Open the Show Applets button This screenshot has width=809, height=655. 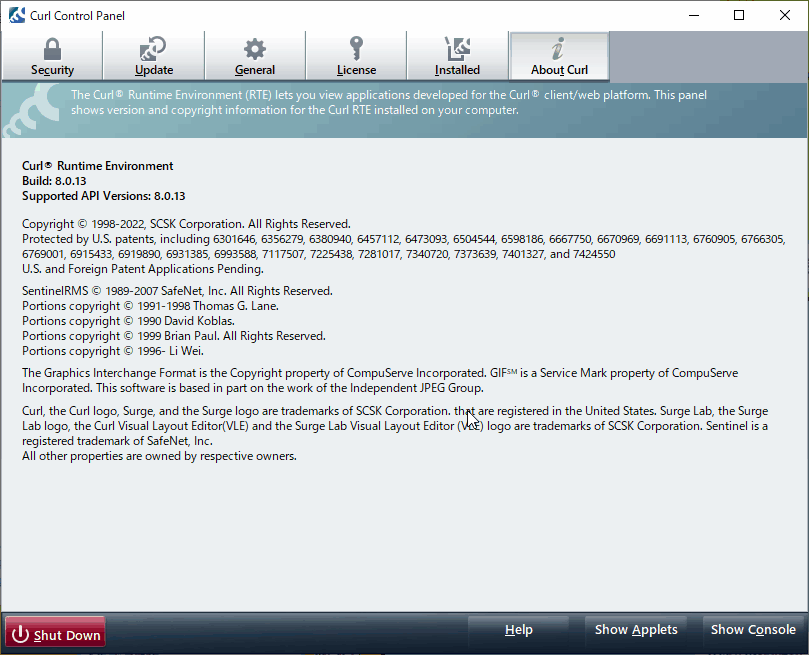(x=636, y=630)
